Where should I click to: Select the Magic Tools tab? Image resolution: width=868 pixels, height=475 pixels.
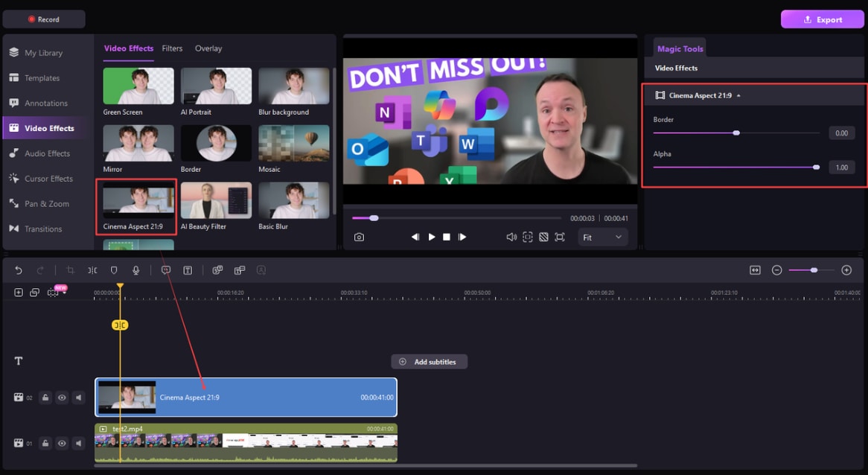click(x=680, y=48)
